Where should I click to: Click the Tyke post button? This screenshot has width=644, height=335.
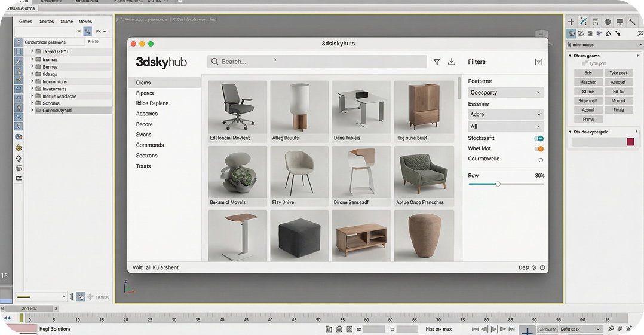click(x=618, y=73)
